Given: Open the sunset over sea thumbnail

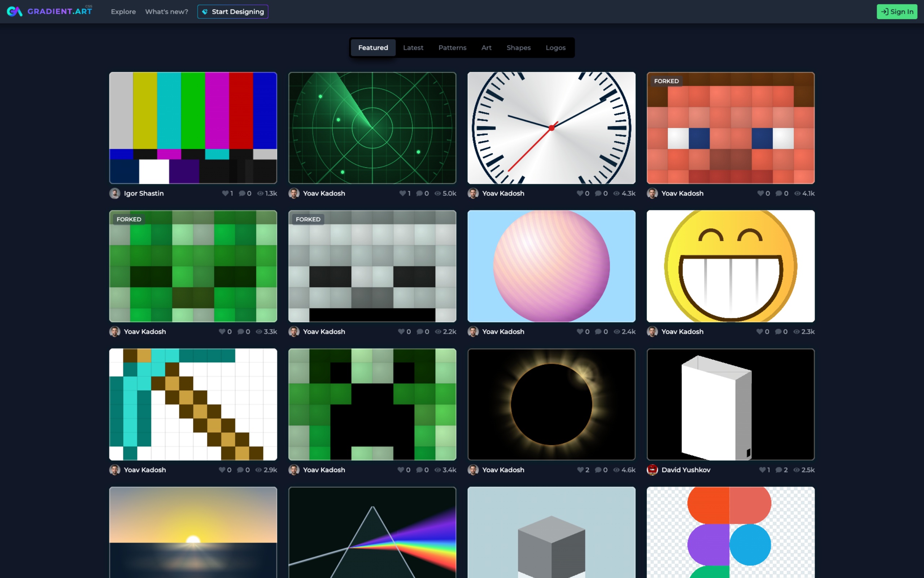Looking at the screenshot, I should [x=193, y=532].
